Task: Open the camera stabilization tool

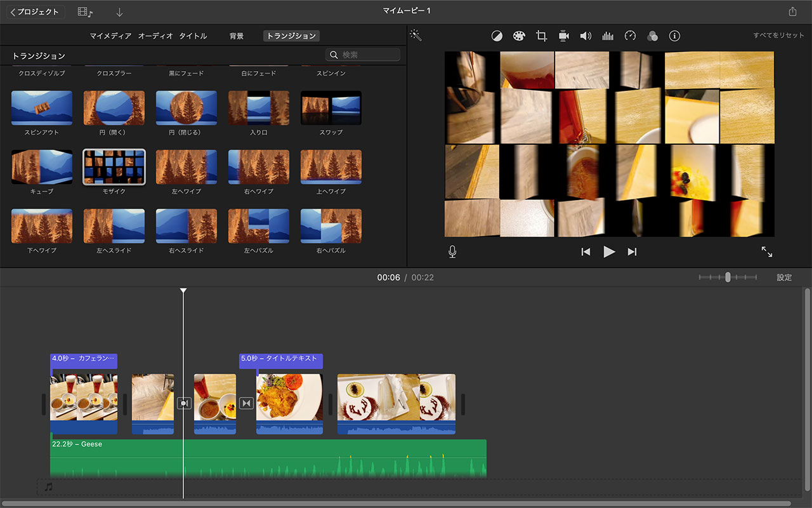Action: point(563,36)
